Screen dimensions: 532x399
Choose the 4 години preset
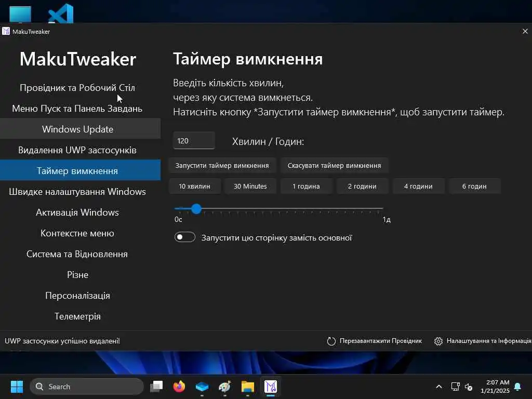(x=418, y=187)
